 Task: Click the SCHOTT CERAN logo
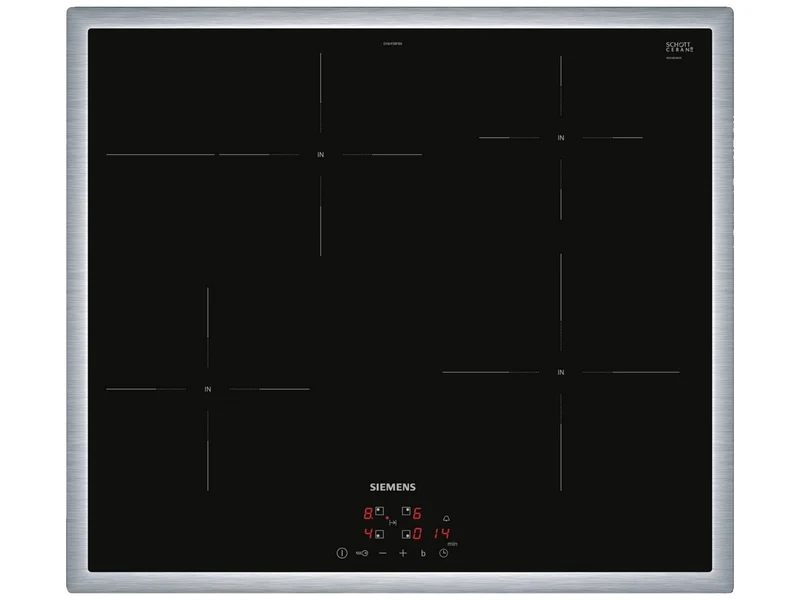(x=679, y=47)
